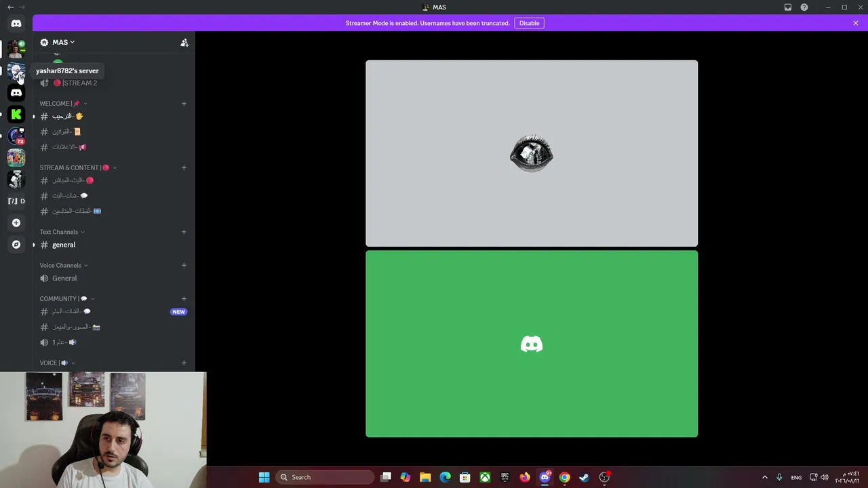Viewport: 868px width, 488px height.
Task: Go back using the title bar arrow
Action: [x=10, y=7]
